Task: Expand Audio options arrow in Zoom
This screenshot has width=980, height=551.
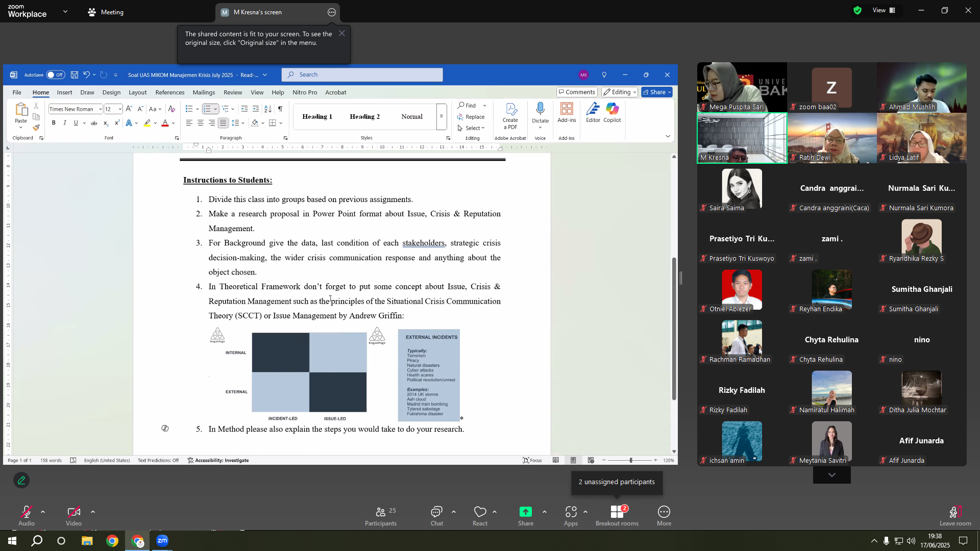Action: click(43, 512)
